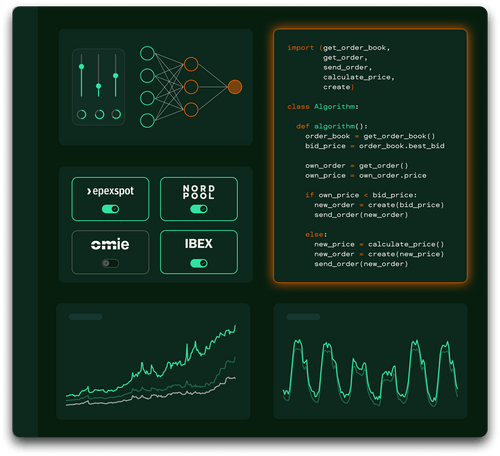Click the Nord Pool logo

(x=199, y=192)
